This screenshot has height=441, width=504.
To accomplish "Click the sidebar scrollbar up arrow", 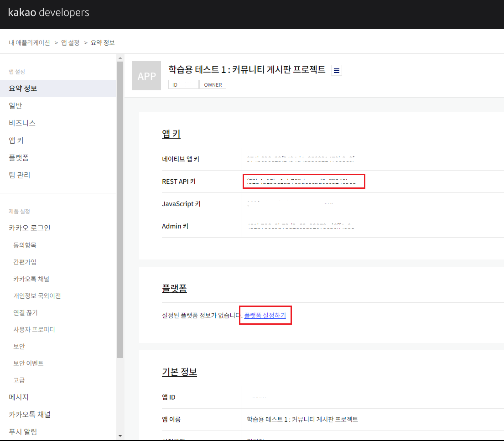I will 120,58.
